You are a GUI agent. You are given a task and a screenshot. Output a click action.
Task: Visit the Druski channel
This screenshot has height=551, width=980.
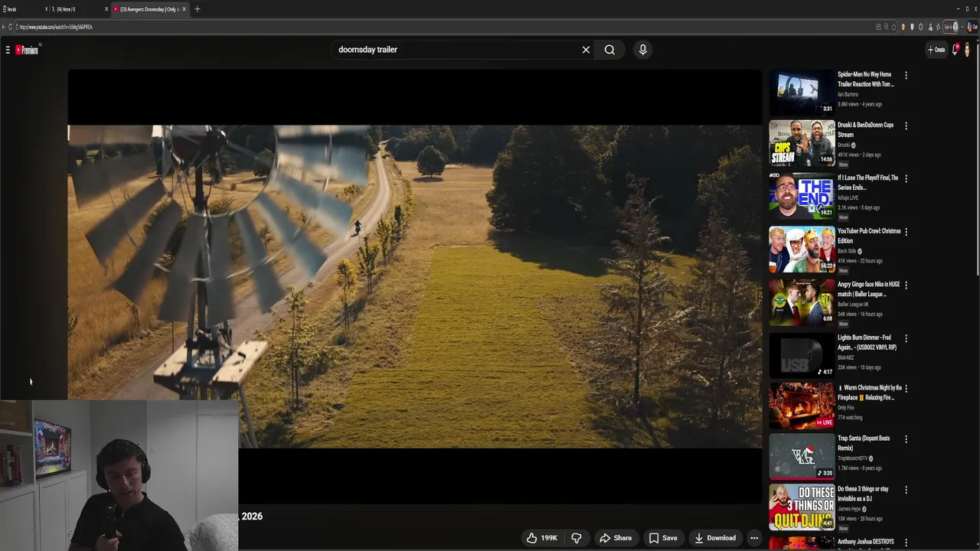844,145
